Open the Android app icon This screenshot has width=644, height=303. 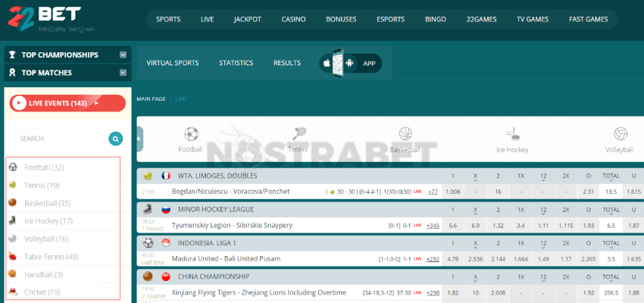[349, 63]
